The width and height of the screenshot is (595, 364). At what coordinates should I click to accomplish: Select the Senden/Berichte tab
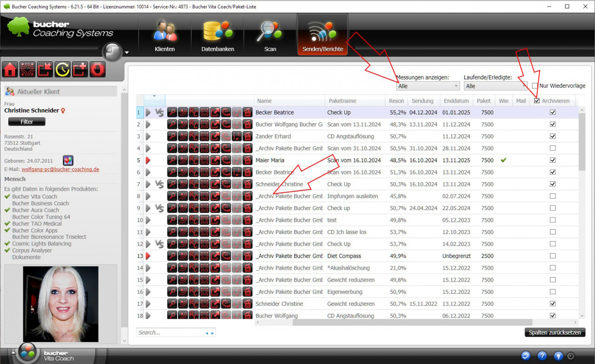tap(323, 35)
